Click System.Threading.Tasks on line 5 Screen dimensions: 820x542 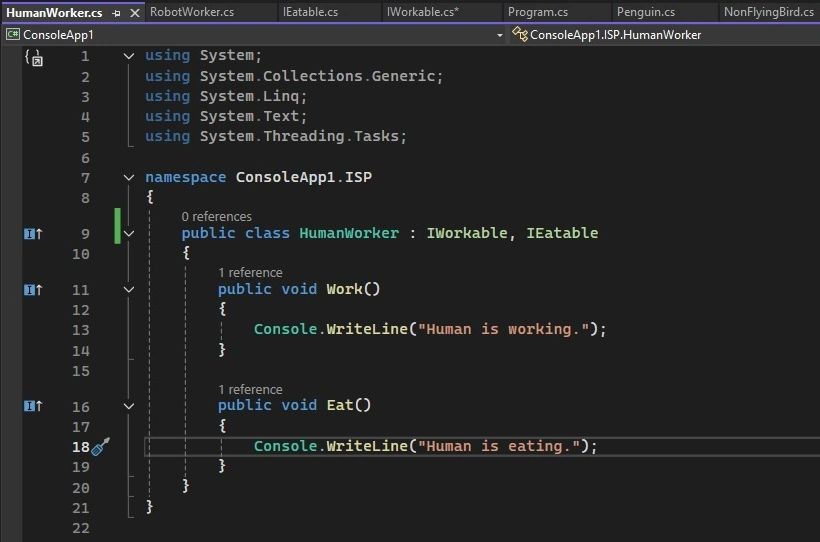point(300,137)
